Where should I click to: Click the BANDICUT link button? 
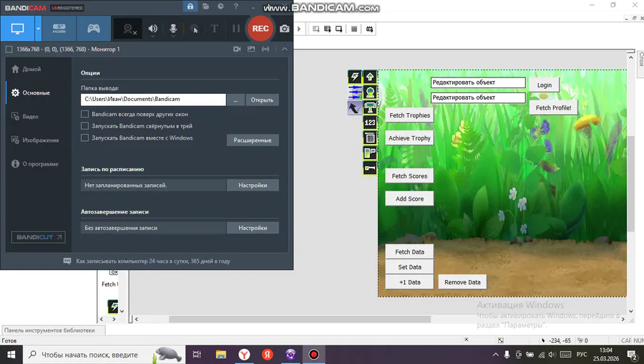pos(38,237)
